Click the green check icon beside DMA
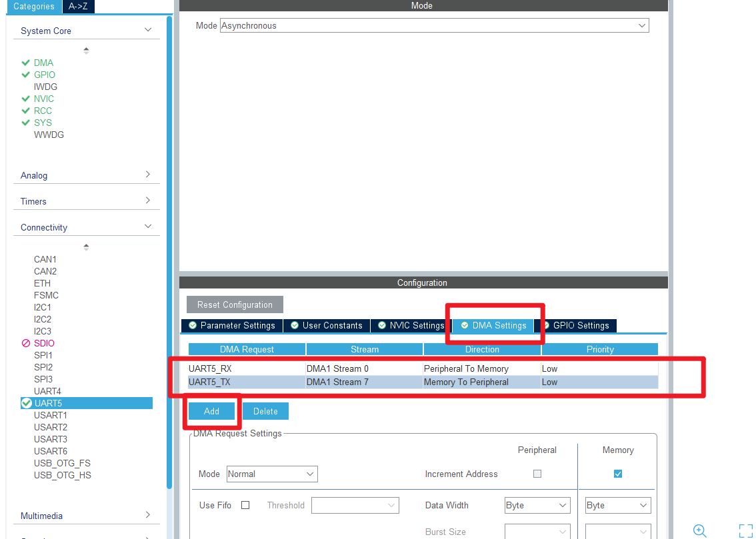The width and height of the screenshot is (756, 539). (26, 63)
